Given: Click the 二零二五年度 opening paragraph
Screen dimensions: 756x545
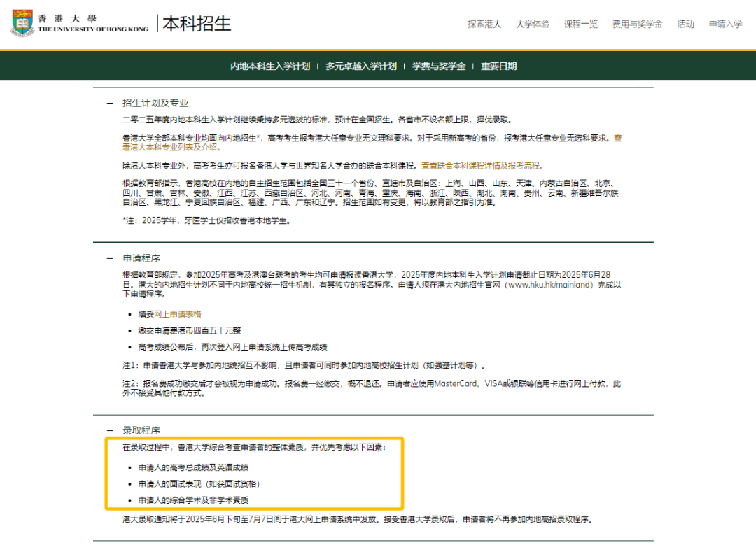Looking at the screenshot, I should (x=317, y=120).
